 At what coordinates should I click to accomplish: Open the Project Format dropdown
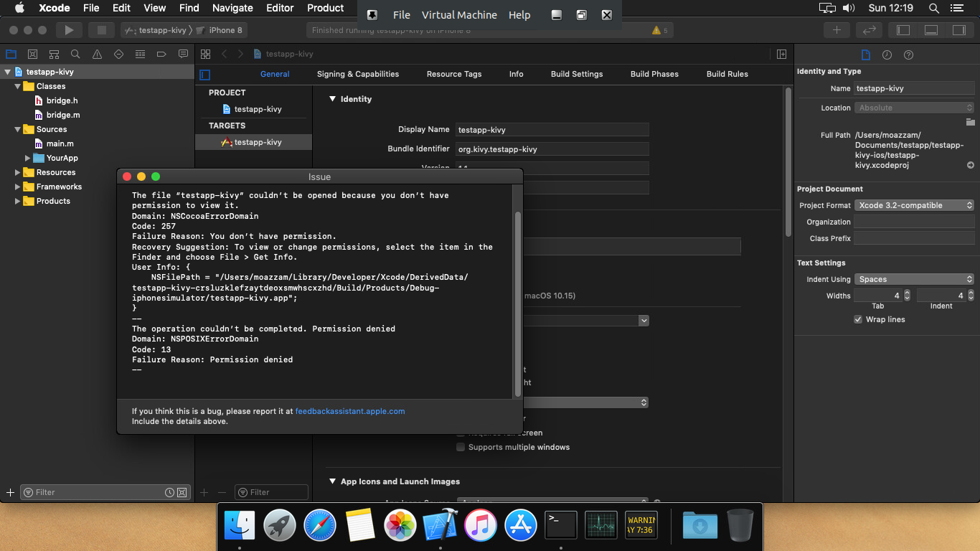pos(914,204)
